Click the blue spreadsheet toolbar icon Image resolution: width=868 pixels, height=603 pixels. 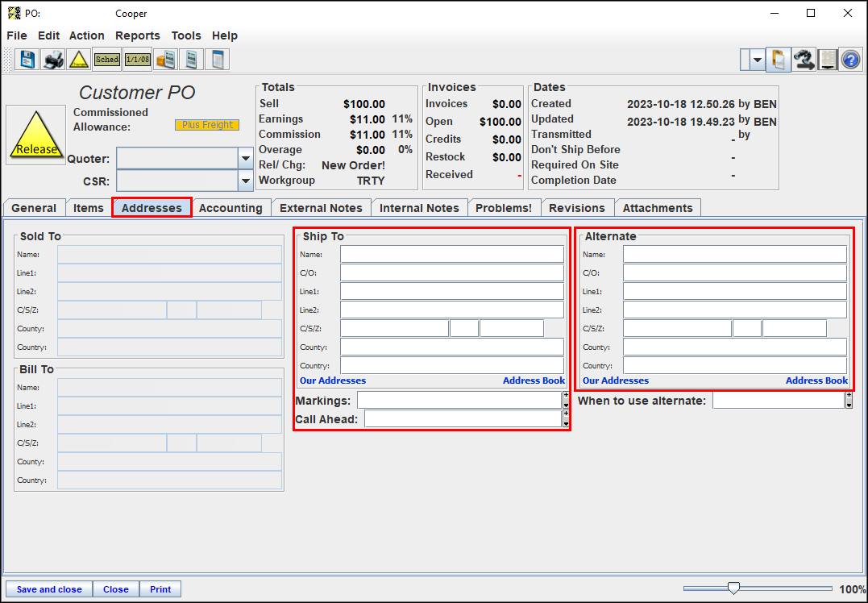pos(217,59)
